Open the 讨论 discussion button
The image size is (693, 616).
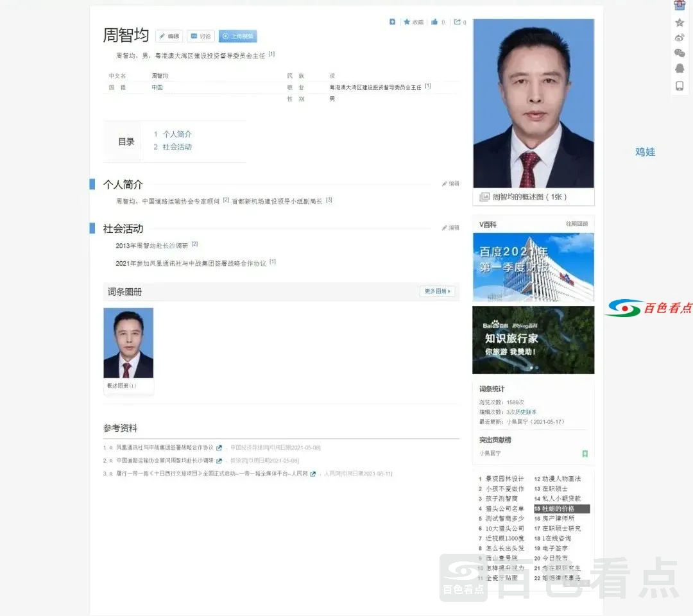click(x=200, y=37)
